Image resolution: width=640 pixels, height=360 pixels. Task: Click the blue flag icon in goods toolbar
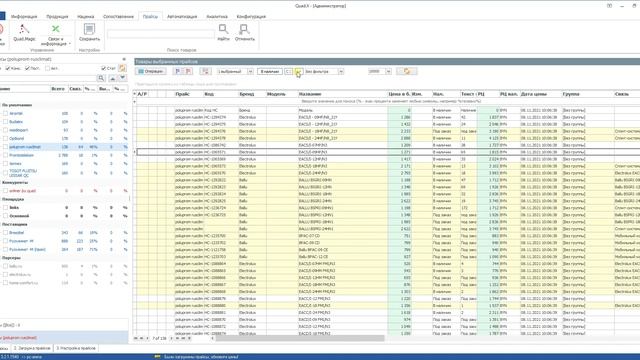[178, 71]
